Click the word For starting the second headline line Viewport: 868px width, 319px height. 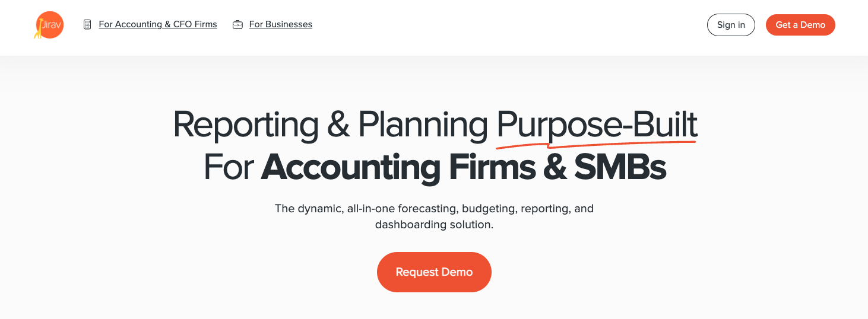click(x=229, y=167)
